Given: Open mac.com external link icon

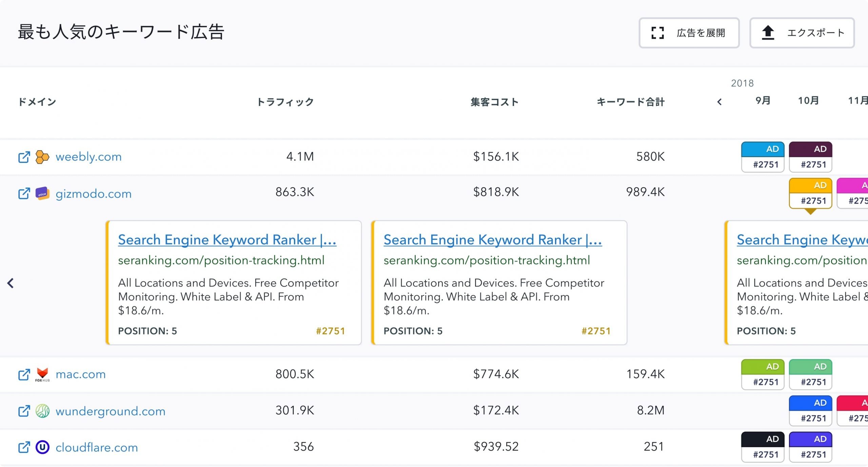Looking at the screenshot, I should 24,374.
